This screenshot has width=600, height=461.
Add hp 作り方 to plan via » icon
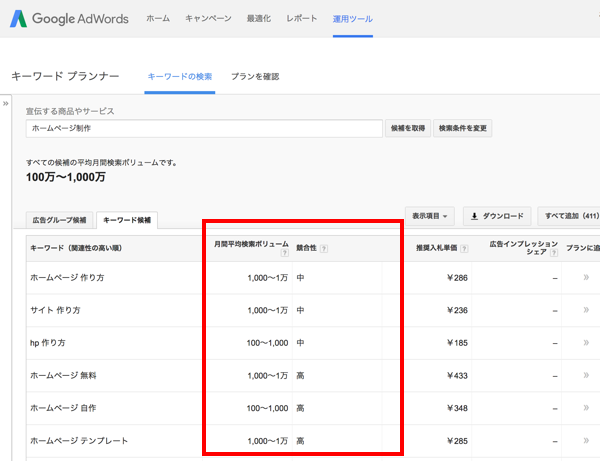pyautogui.click(x=586, y=342)
